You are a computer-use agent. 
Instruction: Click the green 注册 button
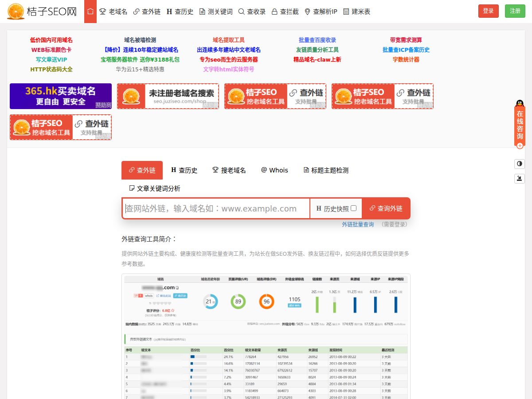point(515,11)
